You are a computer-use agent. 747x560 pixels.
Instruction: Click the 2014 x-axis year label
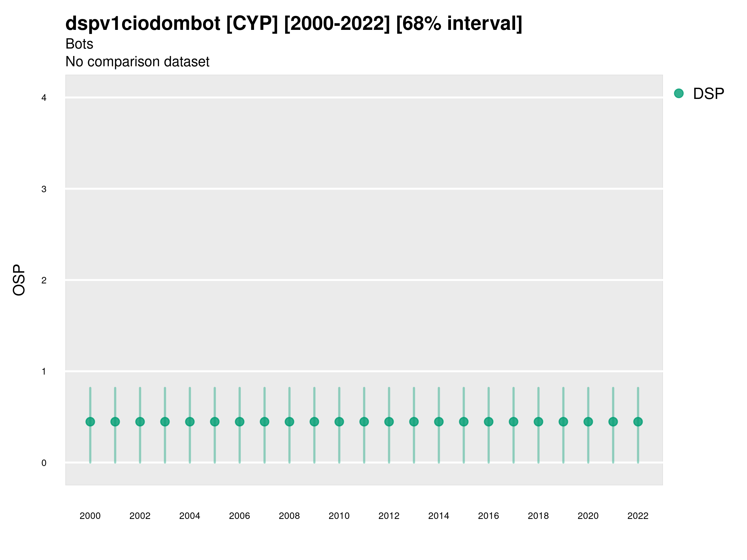pos(439,516)
